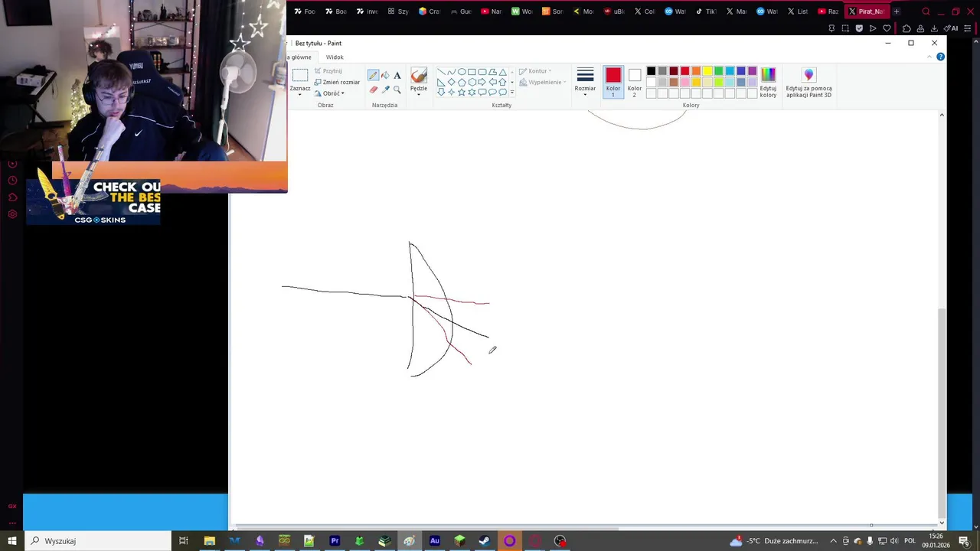Pick the black color swatch

tap(651, 71)
